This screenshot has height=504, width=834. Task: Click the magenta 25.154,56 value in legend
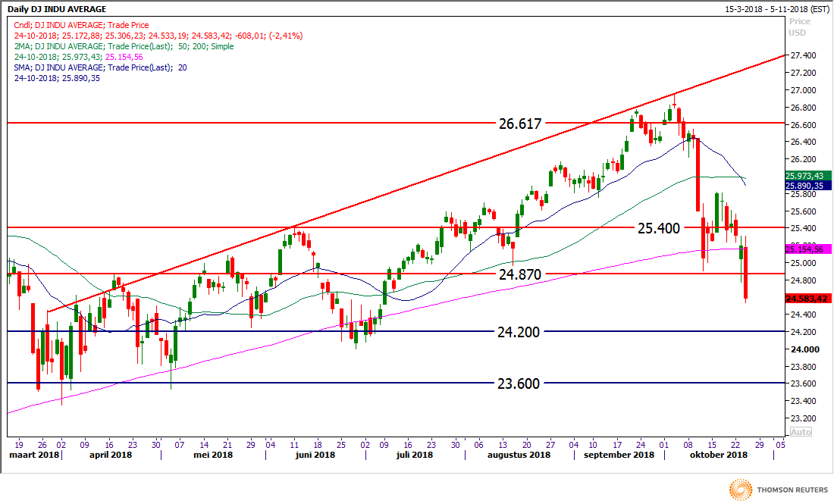126,57
